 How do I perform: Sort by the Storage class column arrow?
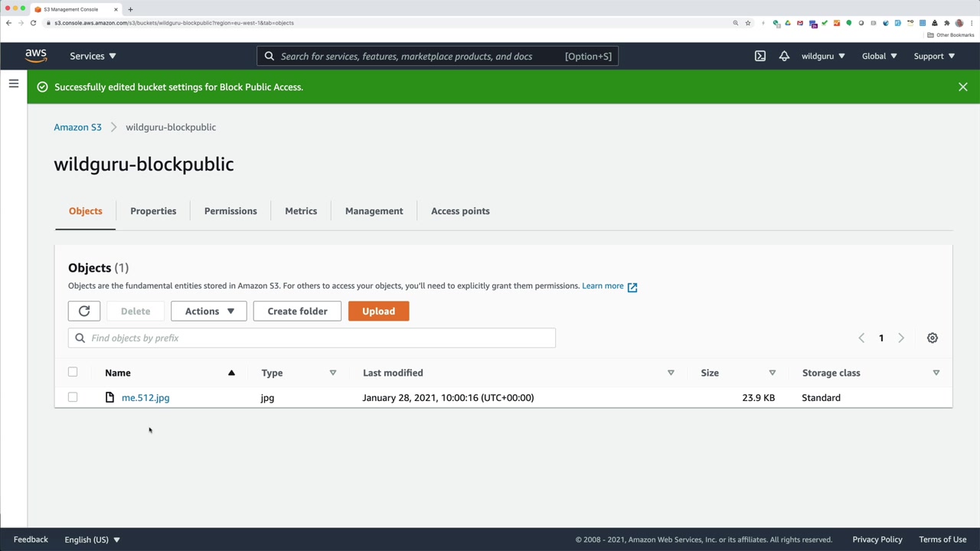click(x=936, y=373)
